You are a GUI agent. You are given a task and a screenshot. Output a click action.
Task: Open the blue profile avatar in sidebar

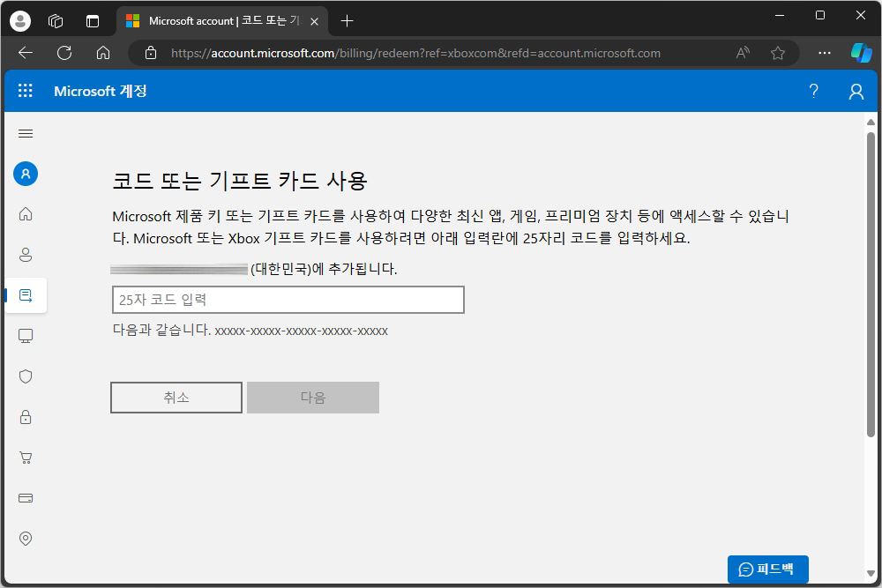click(26, 174)
